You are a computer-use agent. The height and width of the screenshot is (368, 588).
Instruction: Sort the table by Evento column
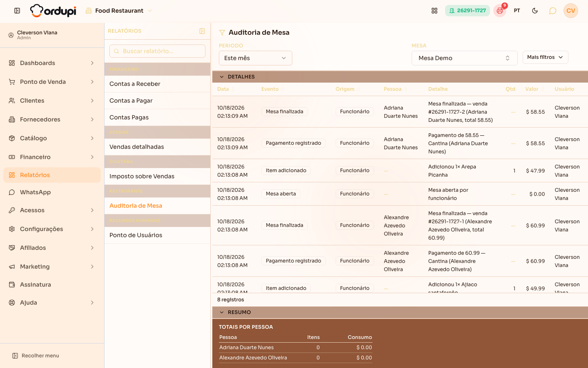(x=273, y=89)
